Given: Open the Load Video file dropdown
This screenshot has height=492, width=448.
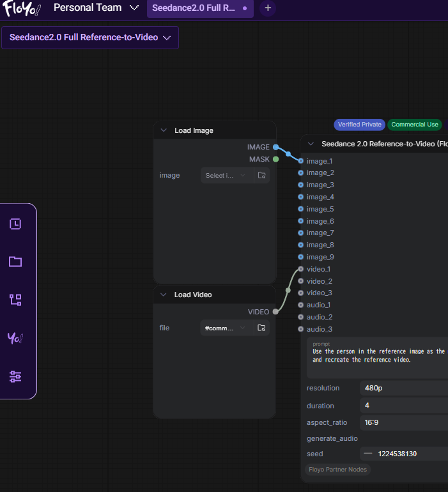Looking at the screenshot, I should [x=227, y=328].
